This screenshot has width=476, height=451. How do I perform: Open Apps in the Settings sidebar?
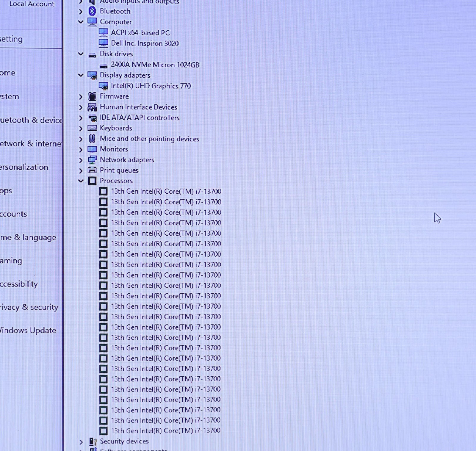(x=6, y=191)
